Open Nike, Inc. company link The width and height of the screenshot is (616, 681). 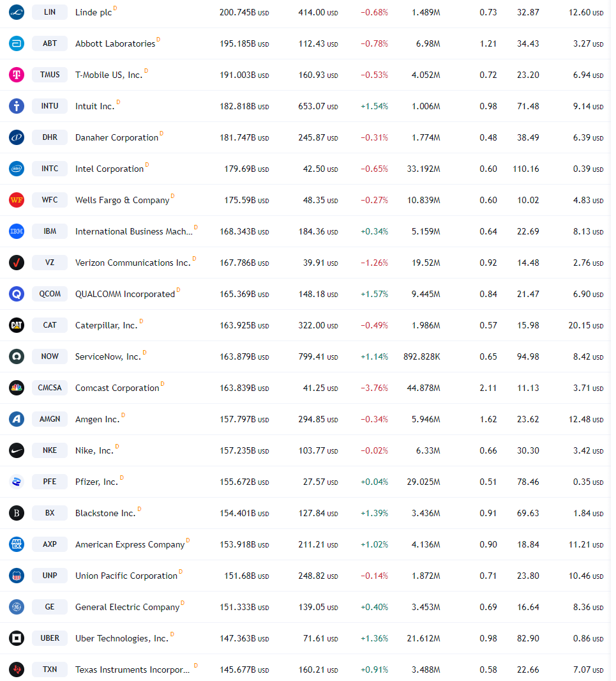pos(94,450)
